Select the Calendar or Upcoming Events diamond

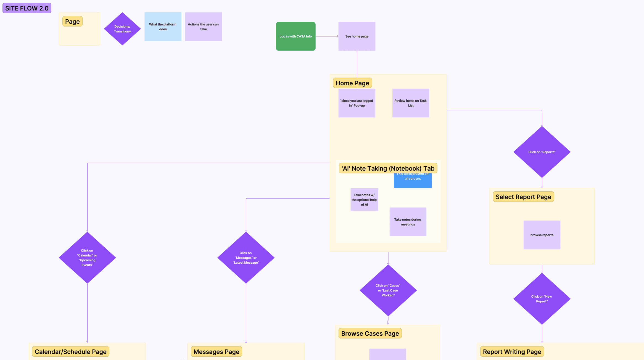tap(87, 258)
